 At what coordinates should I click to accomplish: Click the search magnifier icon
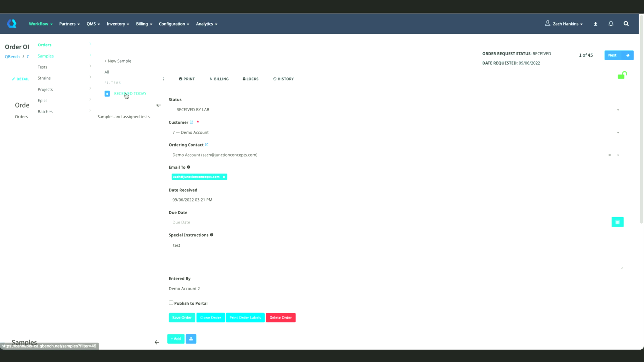tap(626, 23)
